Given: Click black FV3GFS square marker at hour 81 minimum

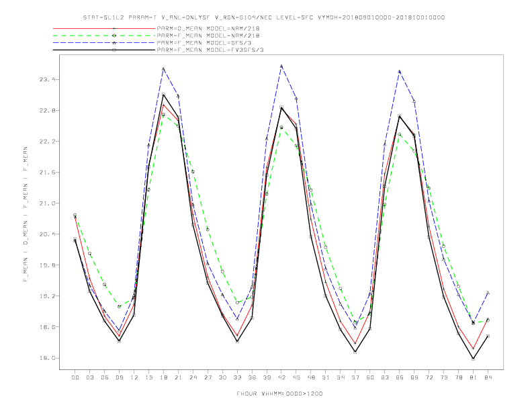Looking at the screenshot, I should tap(473, 359).
